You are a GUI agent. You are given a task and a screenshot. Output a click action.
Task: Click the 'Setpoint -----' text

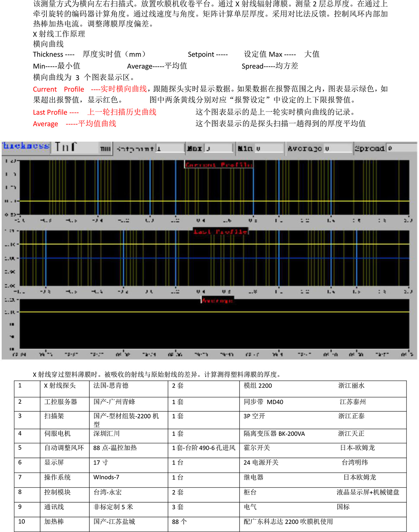(208, 54)
